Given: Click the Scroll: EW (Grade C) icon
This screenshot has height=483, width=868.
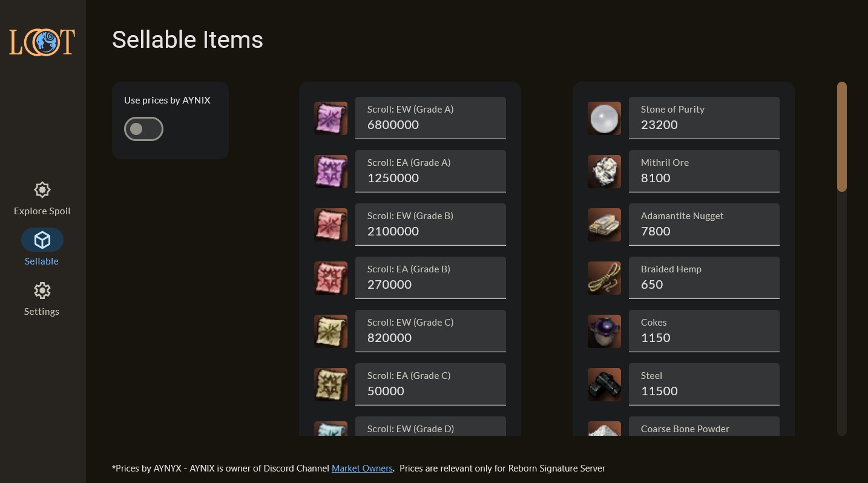Looking at the screenshot, I should [x=330, y=331].
